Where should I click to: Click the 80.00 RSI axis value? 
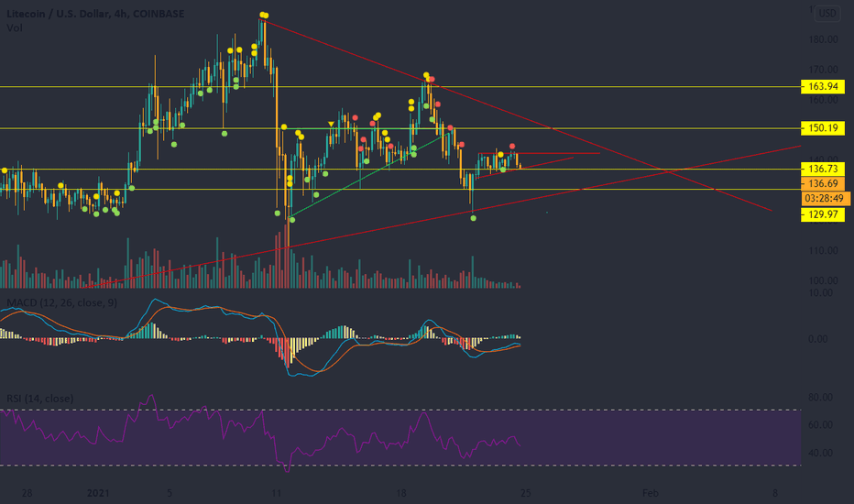(x=820, y=397)
